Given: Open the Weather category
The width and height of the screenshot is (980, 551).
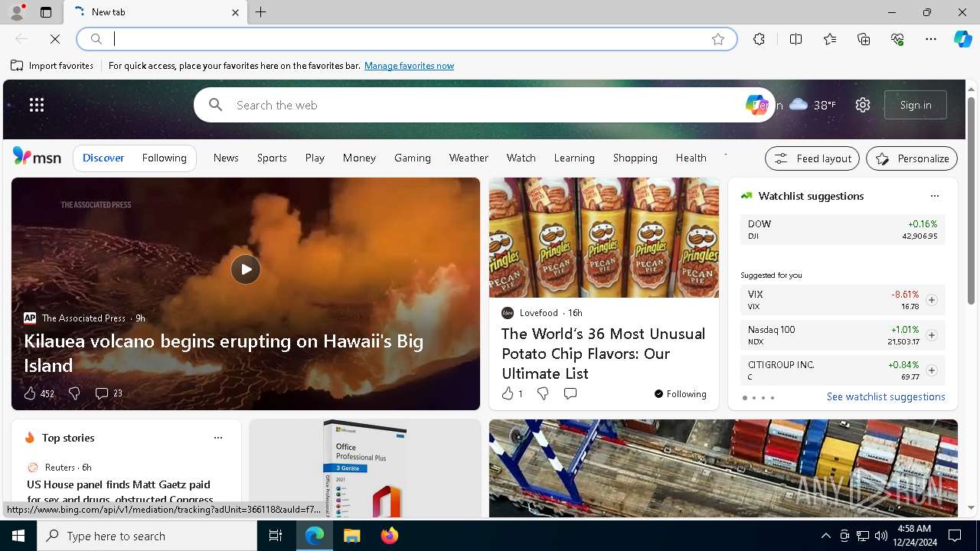Looking at the screenshot, I should [x=469, y=158].
